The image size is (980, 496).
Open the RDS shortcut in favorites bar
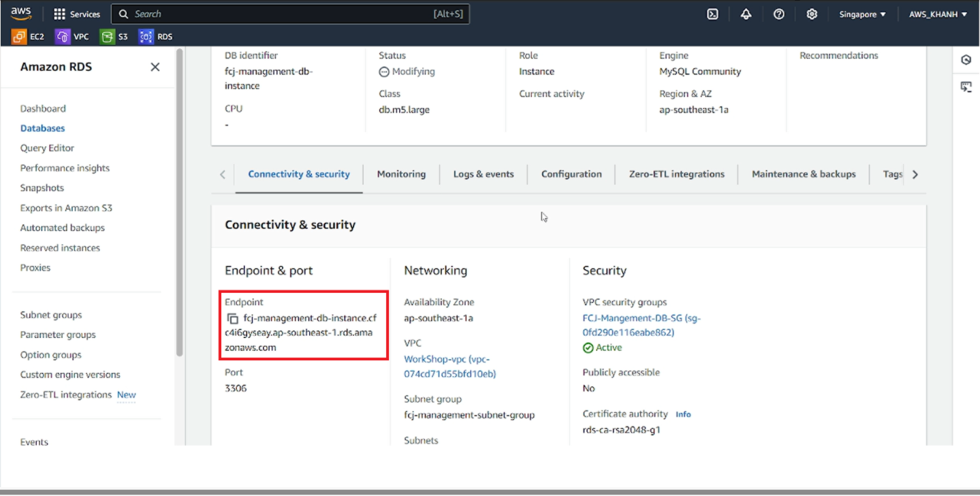156,37
